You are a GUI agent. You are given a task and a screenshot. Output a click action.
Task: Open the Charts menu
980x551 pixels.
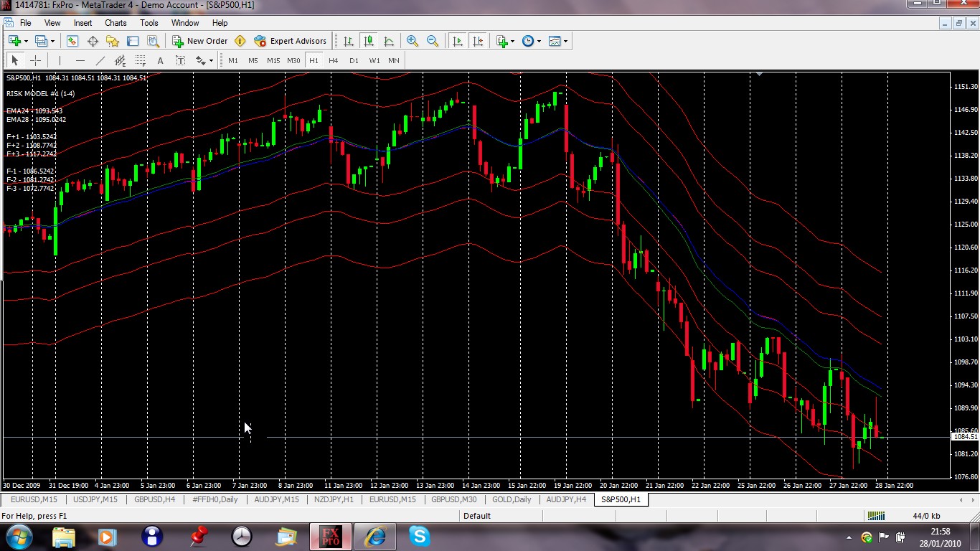[116, 23]
